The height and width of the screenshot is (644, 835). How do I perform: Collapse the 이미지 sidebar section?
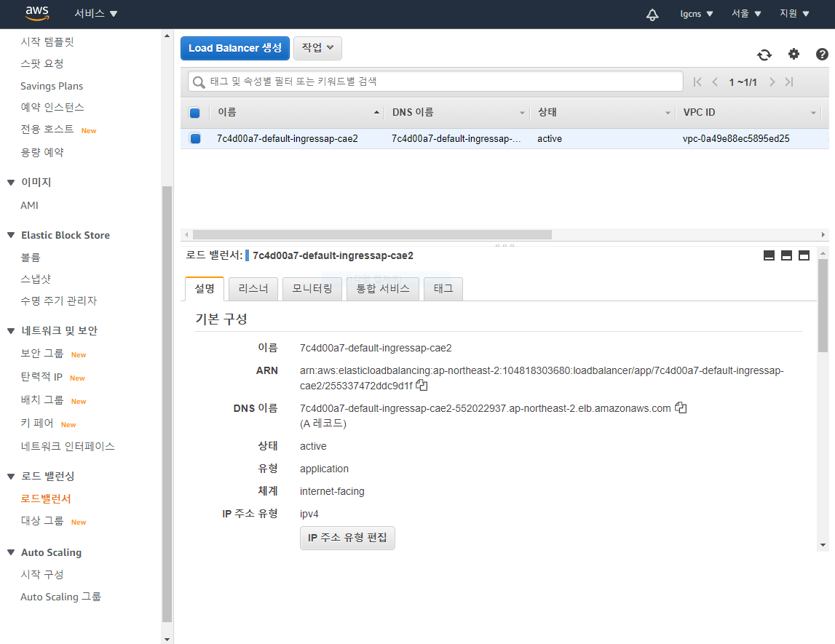(11, 183)
